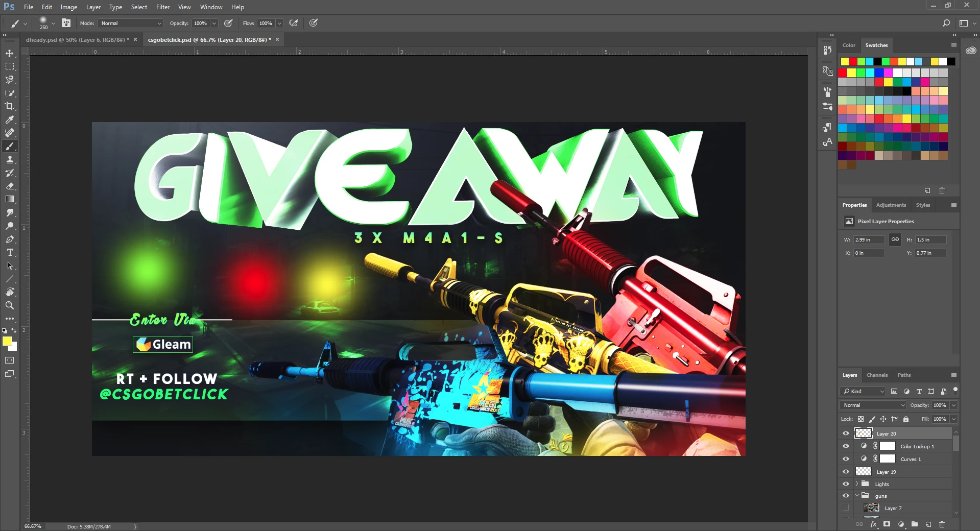
Task: Open brush Flow dropdown arrow
Action: (279, 23)
